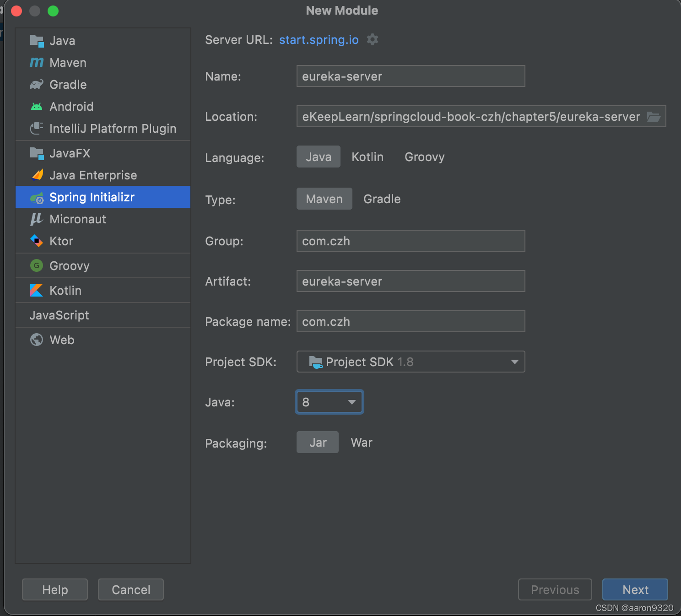The image size is (681, 616).
Task: Click the Micronaut mu icon
Action: pos(37,219)
